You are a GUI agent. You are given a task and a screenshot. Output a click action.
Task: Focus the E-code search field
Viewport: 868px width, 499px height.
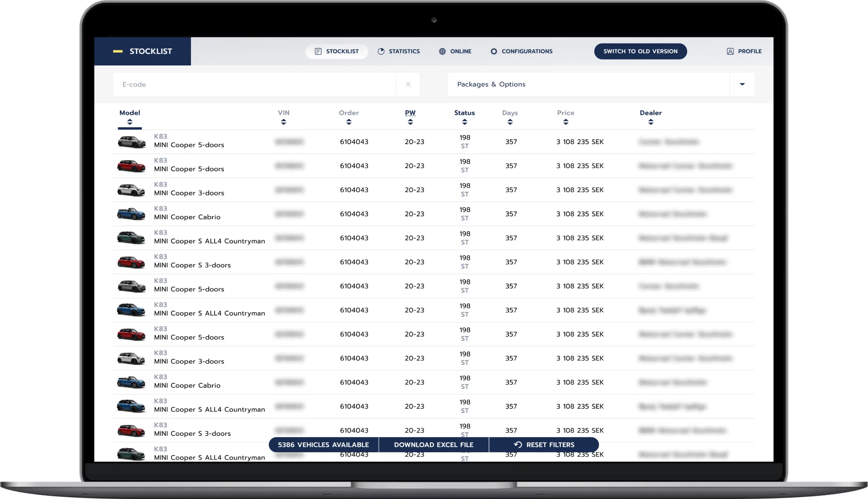(x=254, y=85)
